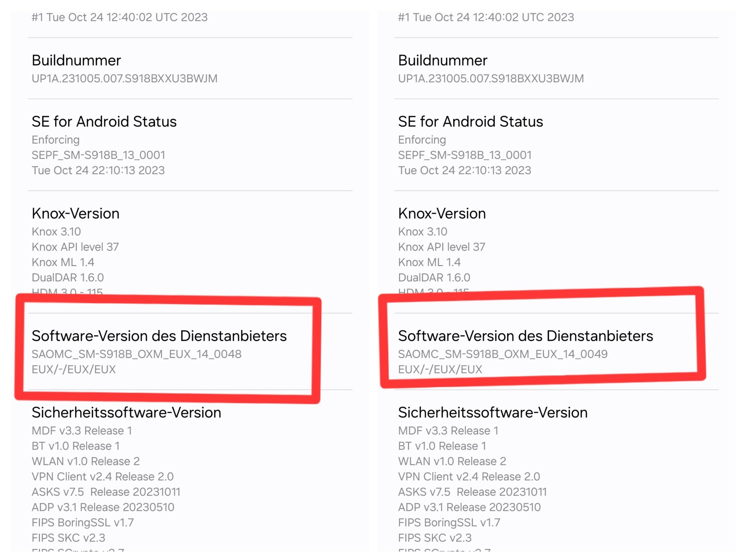745x560 pixels.
Task: Tap Buildnummer entry in right screenshot
Action: 443,61
